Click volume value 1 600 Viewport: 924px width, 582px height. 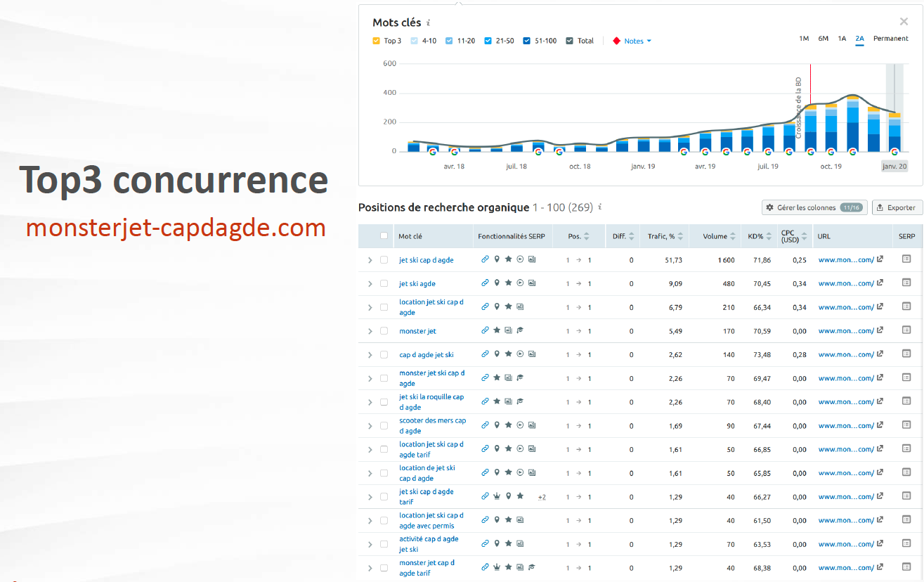click(726, 260)
